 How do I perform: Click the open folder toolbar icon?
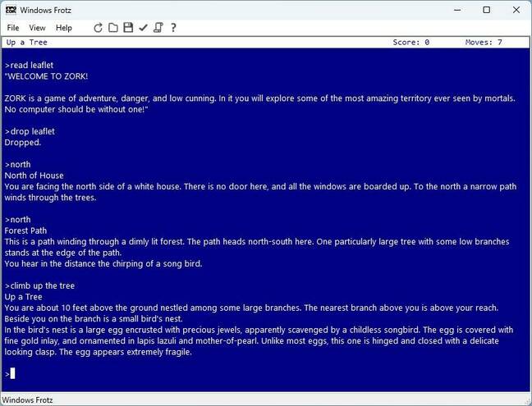pos(113,28)
